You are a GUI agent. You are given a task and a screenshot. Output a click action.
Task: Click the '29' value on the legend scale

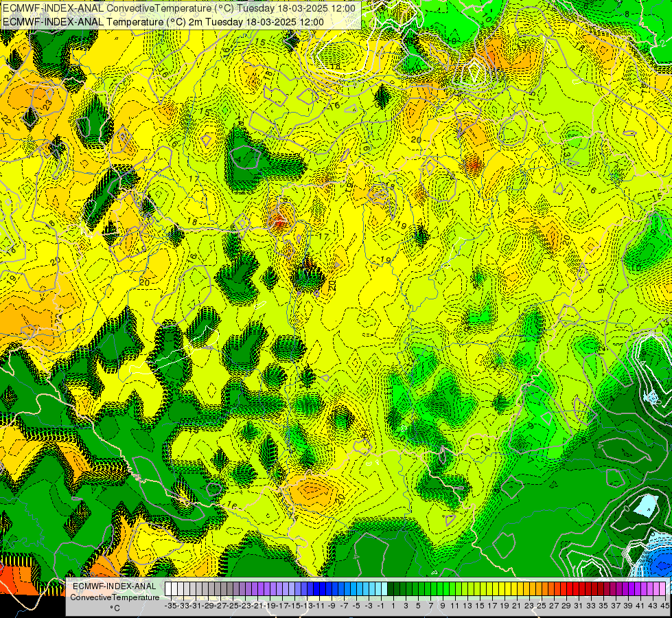566,605
